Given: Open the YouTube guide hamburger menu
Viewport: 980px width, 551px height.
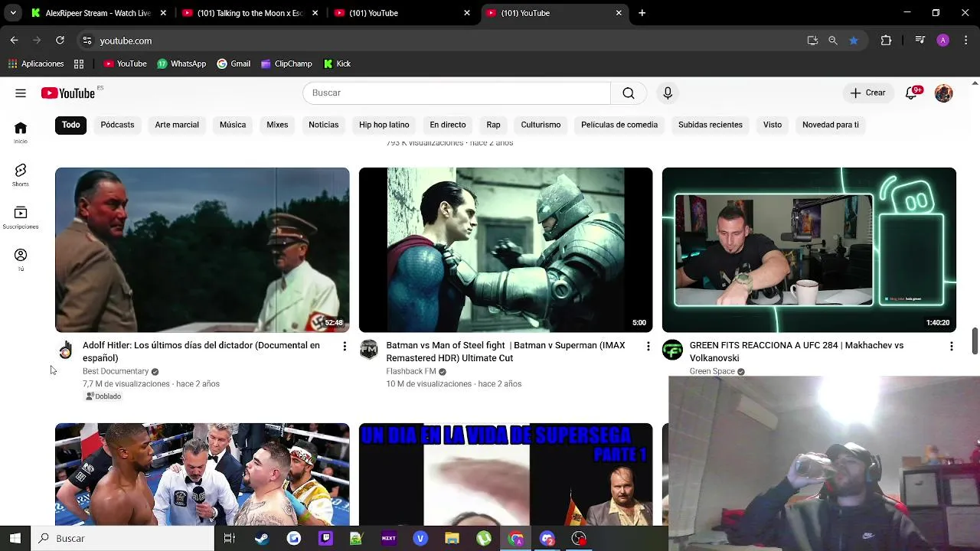Looking at the screenshot, I should [x=21, y=93].
